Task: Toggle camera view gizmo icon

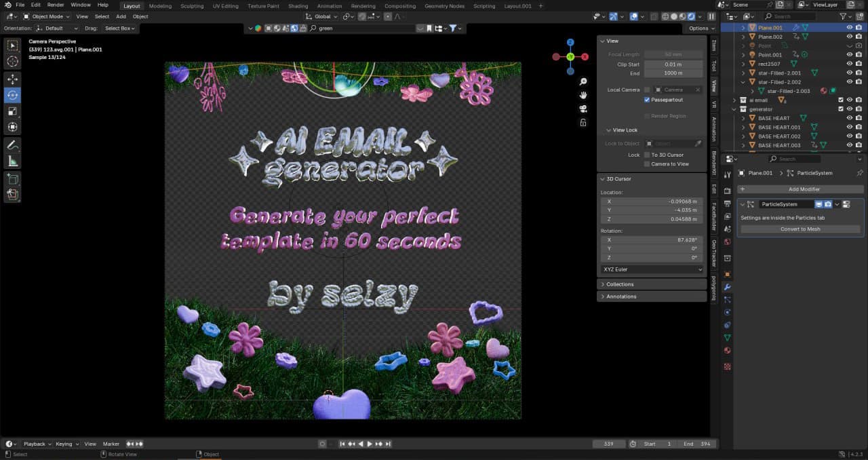Action: (583, 109)
